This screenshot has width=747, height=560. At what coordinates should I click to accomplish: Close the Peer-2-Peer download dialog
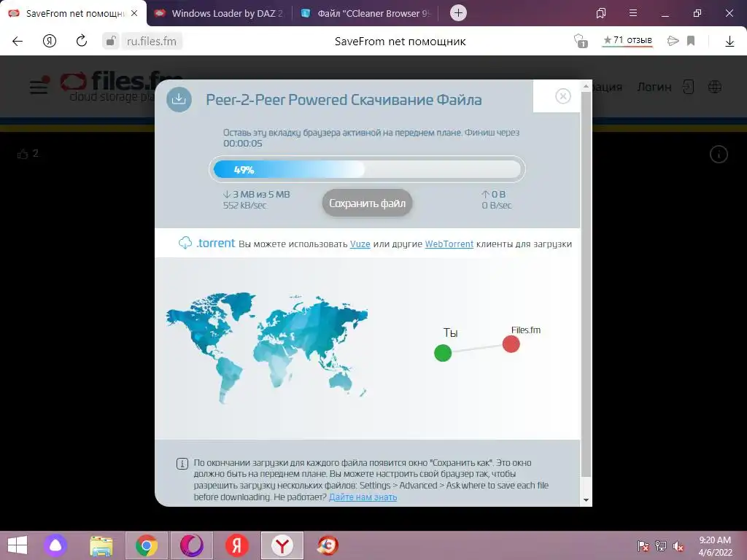pyautogui.click(x=563, y=96)
